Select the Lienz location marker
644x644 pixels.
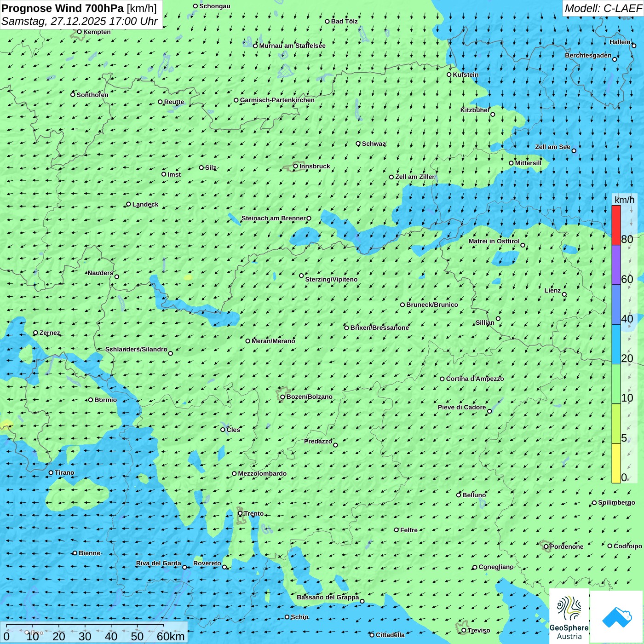[x=564, y=294]
